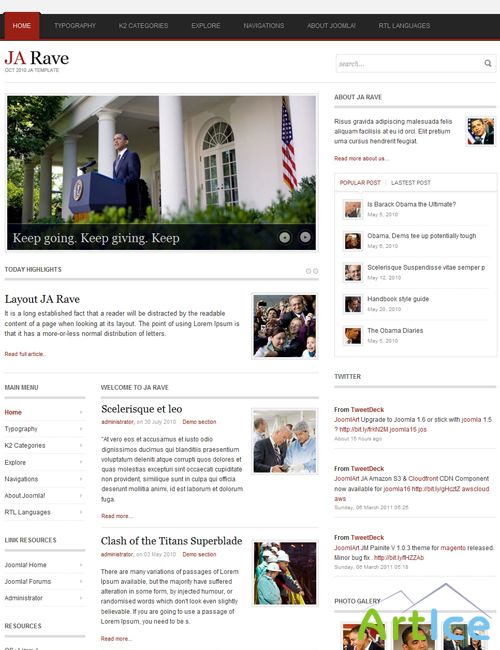This screenshot has height=650, width=500.
Task: Select second Today Highlights pagination dot
Action: click(x=316, y=271)
